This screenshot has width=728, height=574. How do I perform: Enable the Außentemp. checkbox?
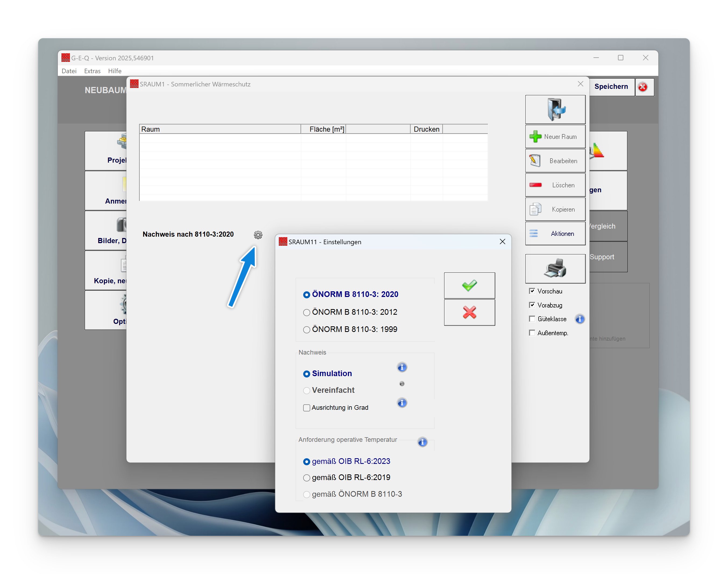click(532, 333)
